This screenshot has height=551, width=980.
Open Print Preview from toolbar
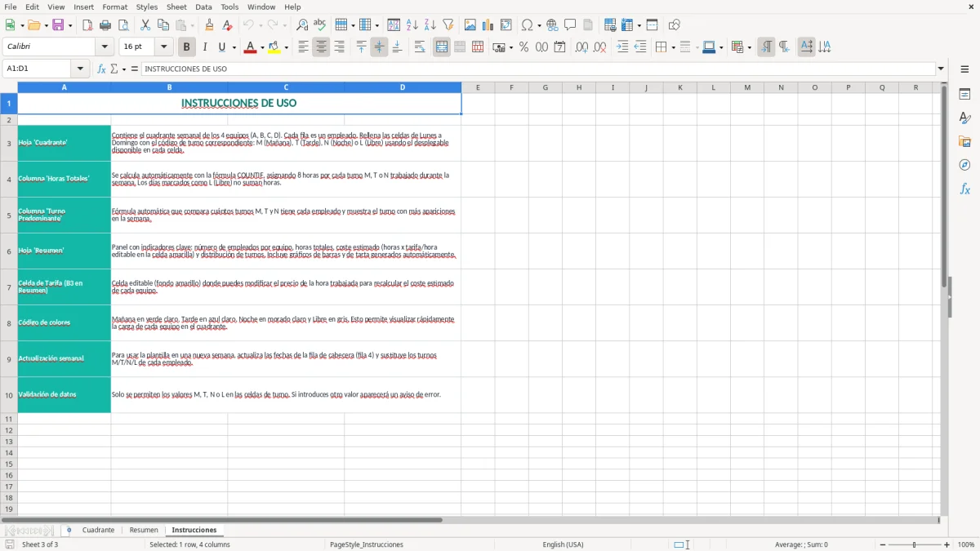pos(123,25)
